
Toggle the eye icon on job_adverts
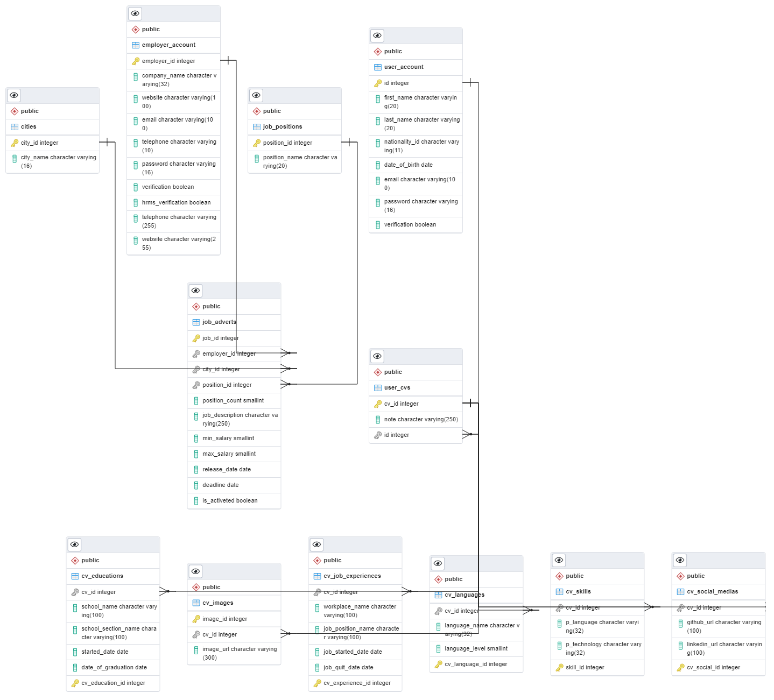pyautogui.click(x=195, y=291)
